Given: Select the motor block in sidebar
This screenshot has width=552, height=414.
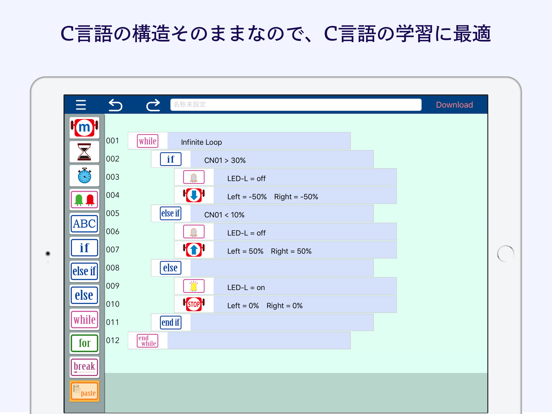Looking at the screenshot, I should 84,127.
